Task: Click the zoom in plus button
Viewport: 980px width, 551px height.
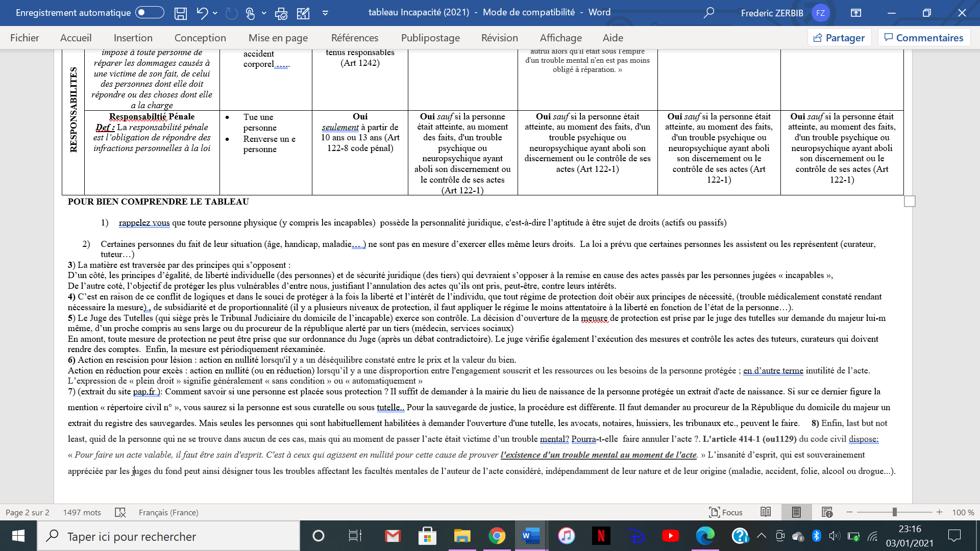Action: click(939, 512)
